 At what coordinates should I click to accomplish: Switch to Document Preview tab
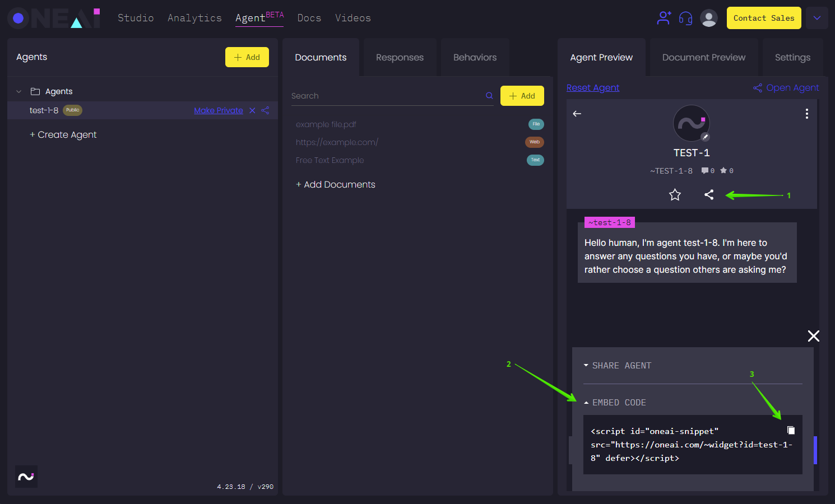tap(704, 57)
